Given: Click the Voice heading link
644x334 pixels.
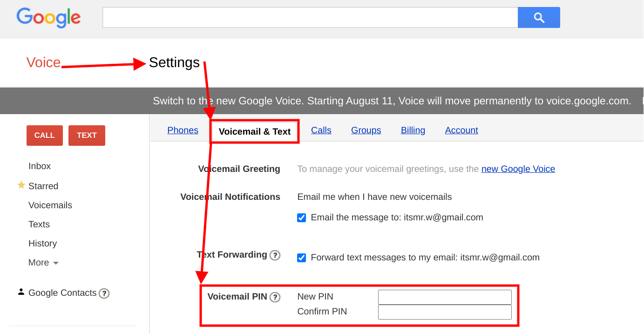Looking at the screenshot, I should [43, 62].
